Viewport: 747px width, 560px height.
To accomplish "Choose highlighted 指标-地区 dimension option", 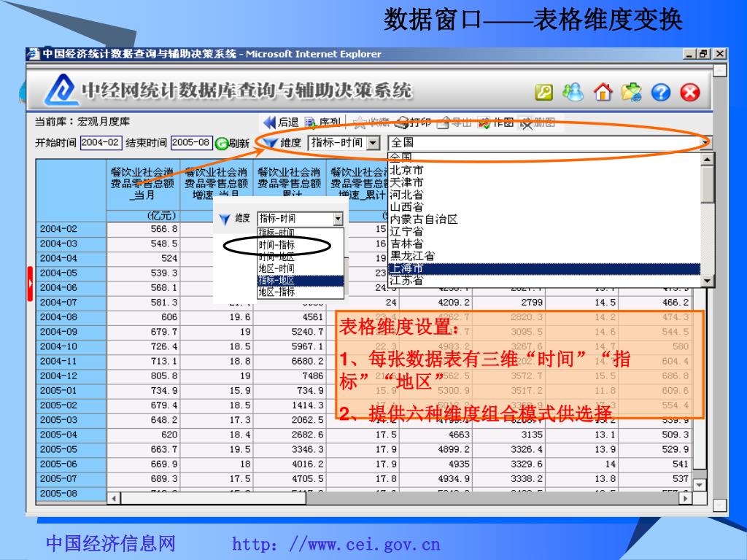I will click(300, 281).
